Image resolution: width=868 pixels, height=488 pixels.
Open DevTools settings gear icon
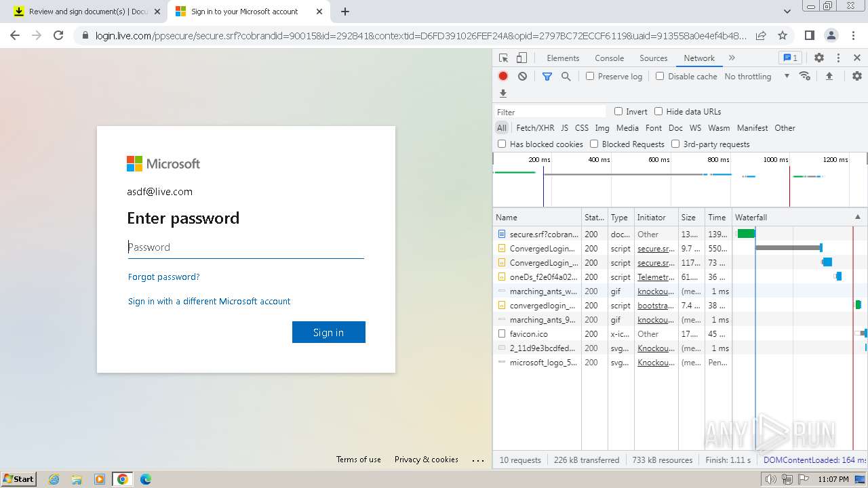pyautogui.click(x=819, y=58)
